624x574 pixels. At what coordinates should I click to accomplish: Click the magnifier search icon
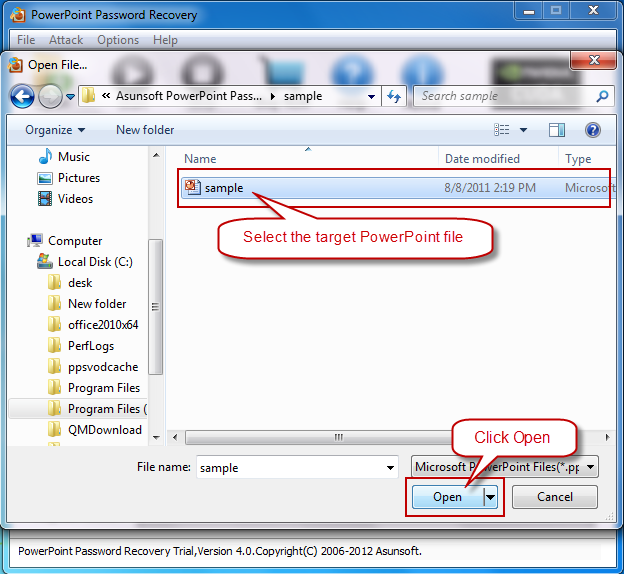(x=603, y=96)
